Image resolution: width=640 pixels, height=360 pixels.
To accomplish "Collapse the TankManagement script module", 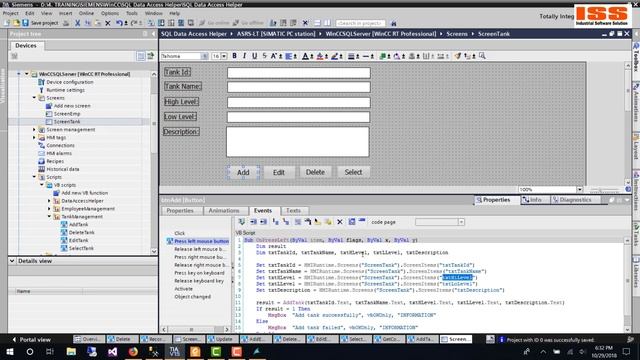I will click(x=49, y=216).
